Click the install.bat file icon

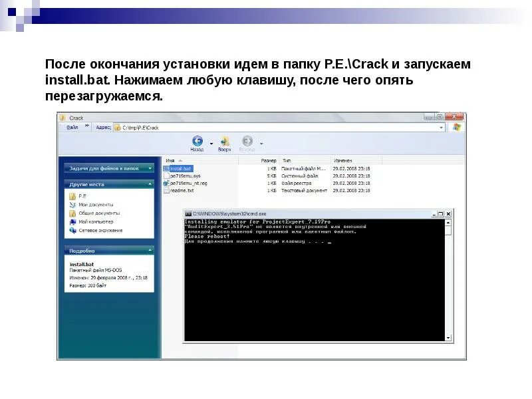coord(166,169)
